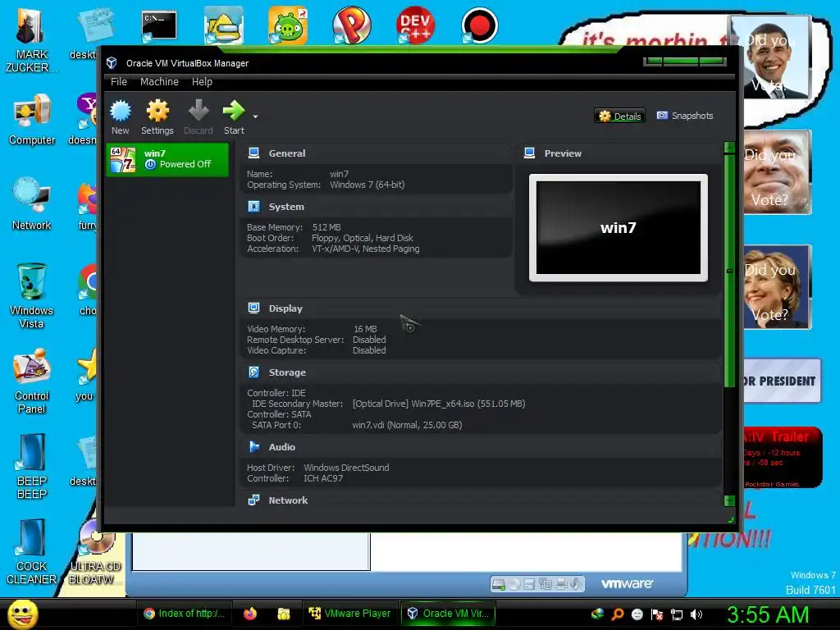This screenshot has width=840, height=630.
Task: Click the General section header
Action: click(x=286, y=153)
